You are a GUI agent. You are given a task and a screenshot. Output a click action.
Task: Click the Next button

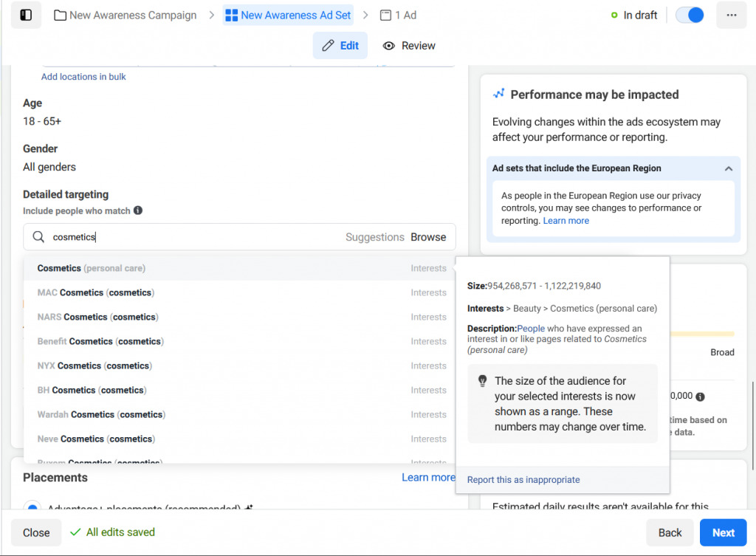[x=724, y=532]
